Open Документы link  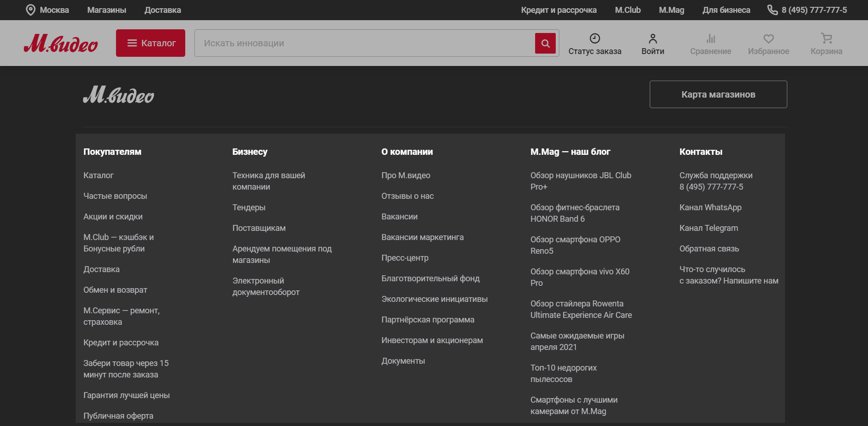(x=403, y=361)
